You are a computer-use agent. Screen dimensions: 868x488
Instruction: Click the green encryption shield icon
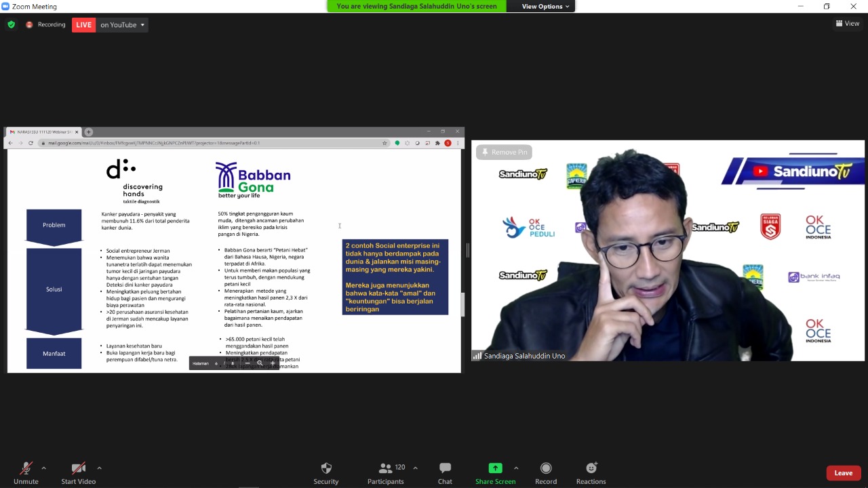(x=11, y=25)
